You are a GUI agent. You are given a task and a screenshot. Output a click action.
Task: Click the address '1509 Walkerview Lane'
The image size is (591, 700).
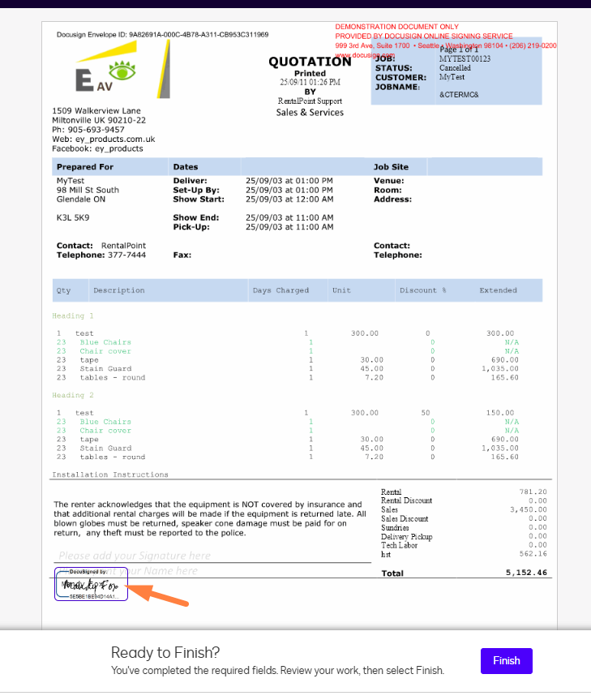click(x=96, y=110)
